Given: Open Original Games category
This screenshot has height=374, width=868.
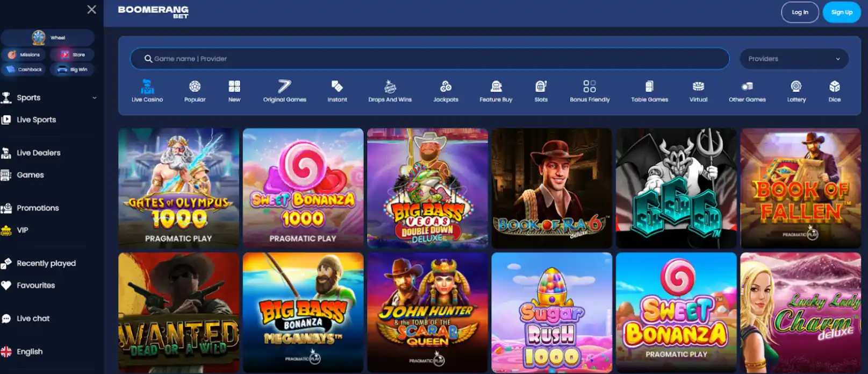Looking at the screenshot, I should pyautogui.click(x=284, y=90).
